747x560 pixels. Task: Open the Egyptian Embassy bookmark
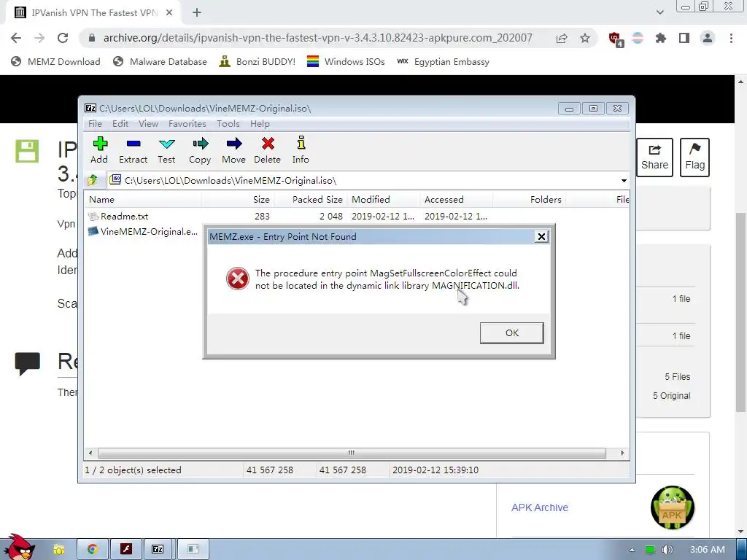pos(443,61)
